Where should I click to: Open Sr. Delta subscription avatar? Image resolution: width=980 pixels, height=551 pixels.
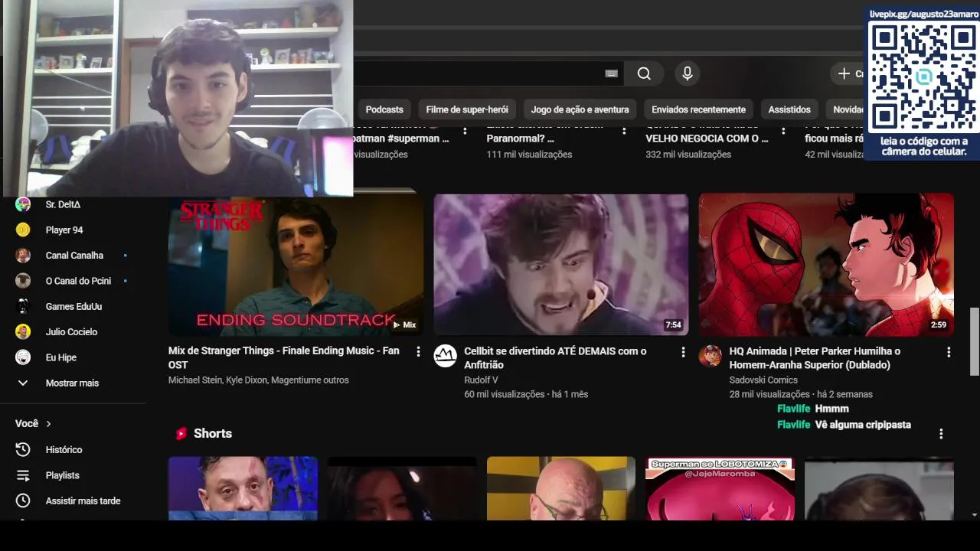[23, 204]
